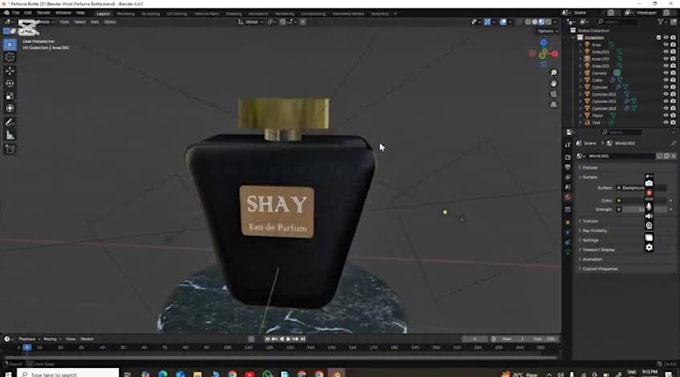Image resolution: width=680 pixels, height=377 pixels.
Task: Play the animation forward
Action: (288, 339)
